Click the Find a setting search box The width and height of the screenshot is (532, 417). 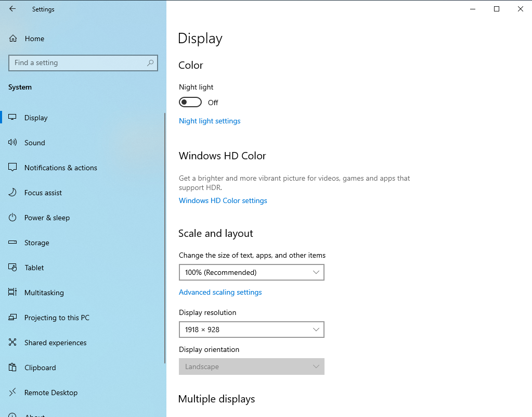pos(77,63)
